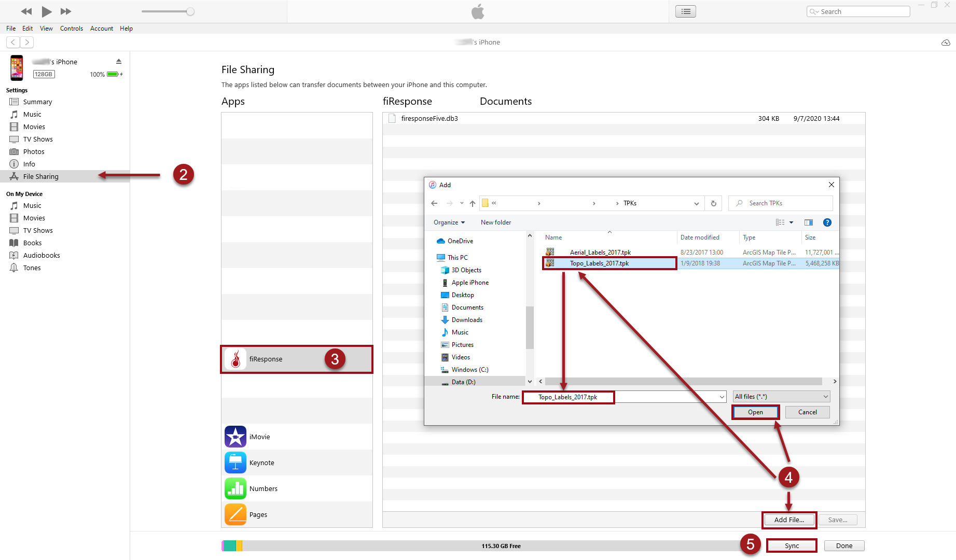This screenshot has height=560, width=956.
Task: Open the Edit menu
Action: tap(27, 29)
